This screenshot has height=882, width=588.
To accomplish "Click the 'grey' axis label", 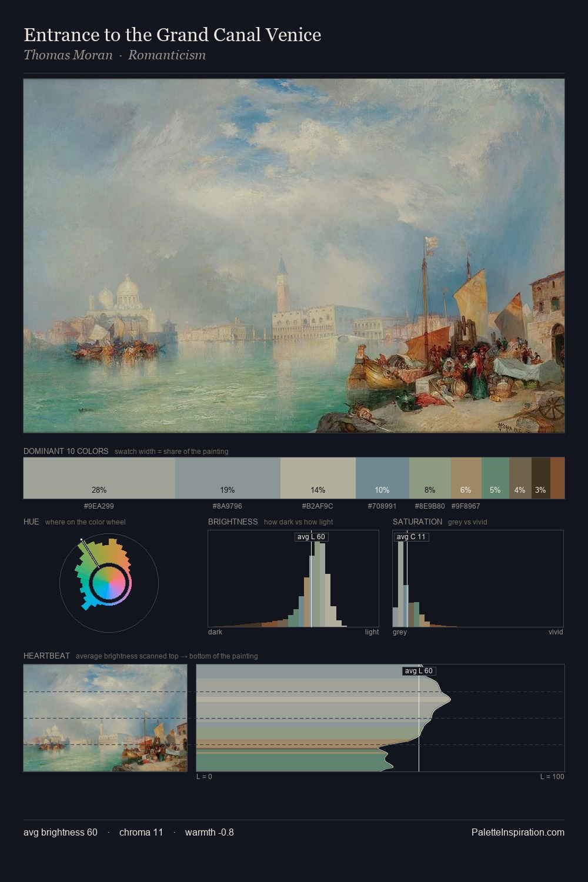I will point(400,632).
